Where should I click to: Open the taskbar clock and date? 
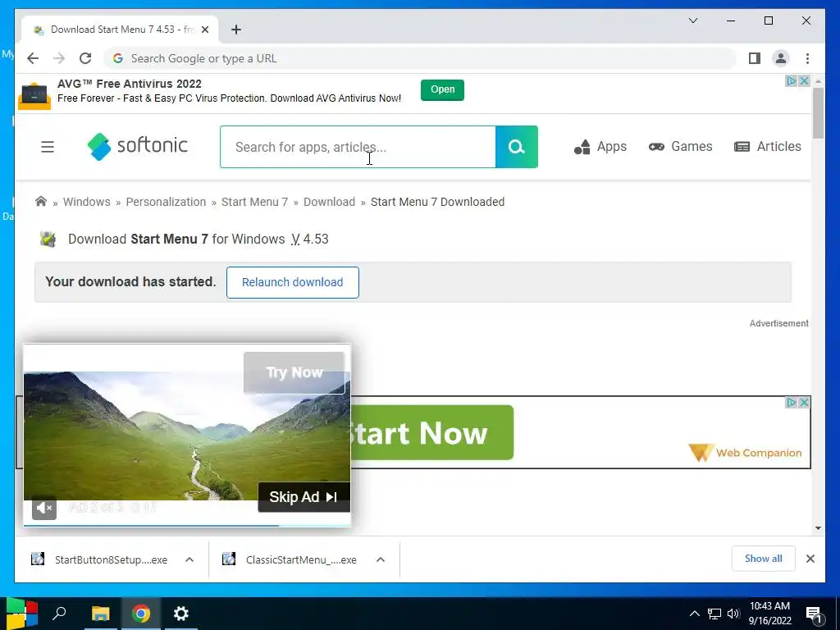pyautogui.click(x=769, y=614)
